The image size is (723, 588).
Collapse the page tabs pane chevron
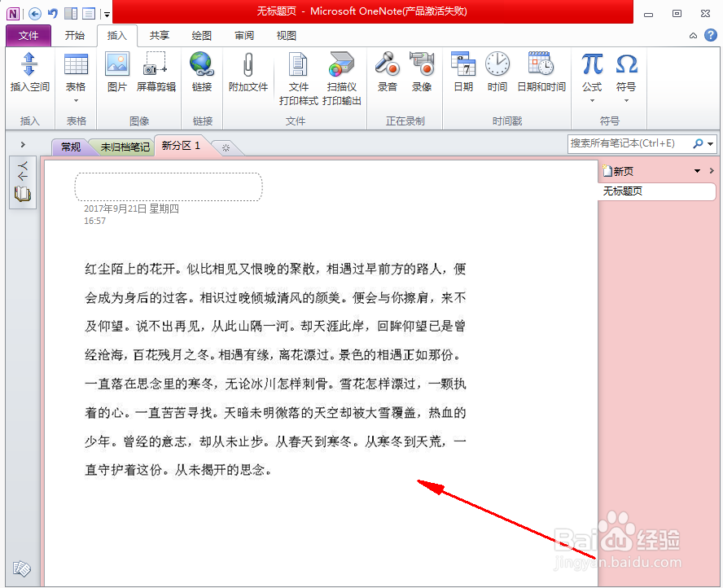point(712,171)
